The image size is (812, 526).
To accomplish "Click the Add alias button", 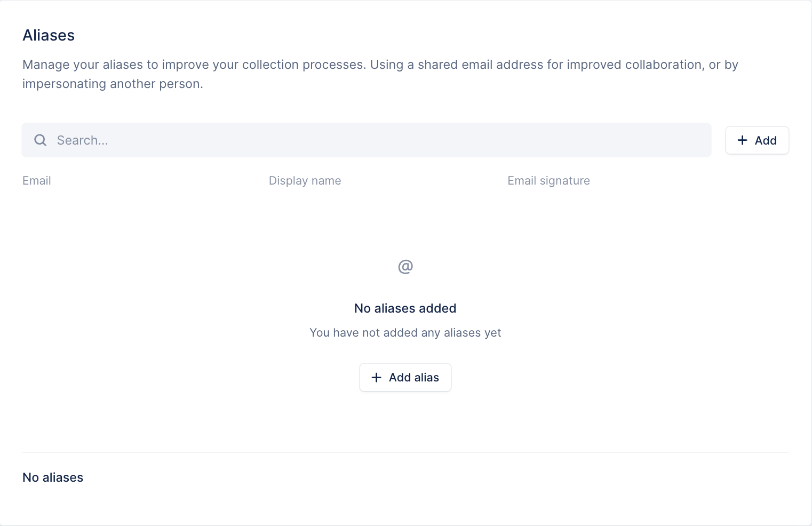I will 405,377.
